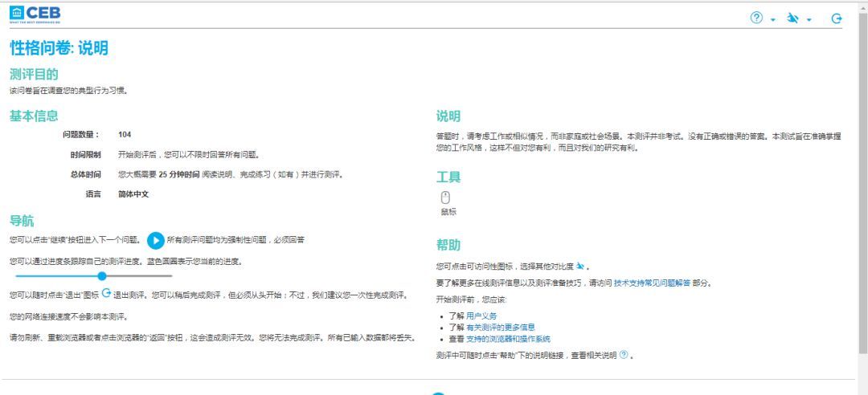This screenshot has width=868, height=395.
Task: Click the page vertical scrollbar
Action: pos(862,161)
